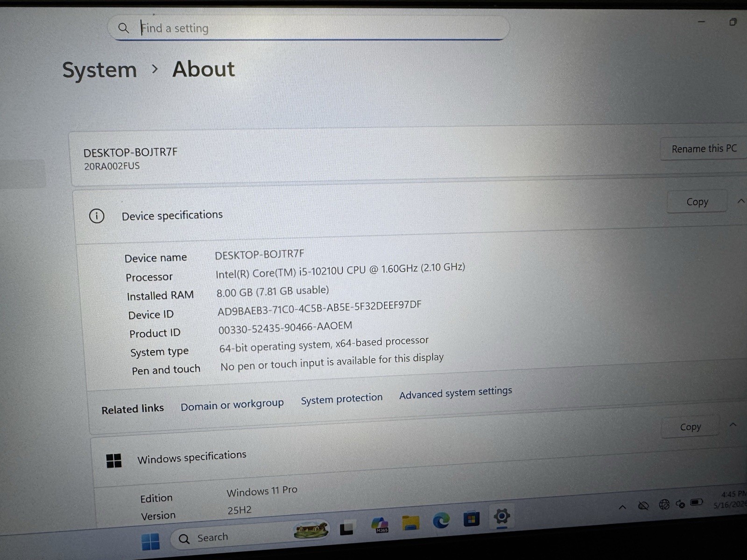Launch Microsoft Edge browser

click(x=441, y=520)
